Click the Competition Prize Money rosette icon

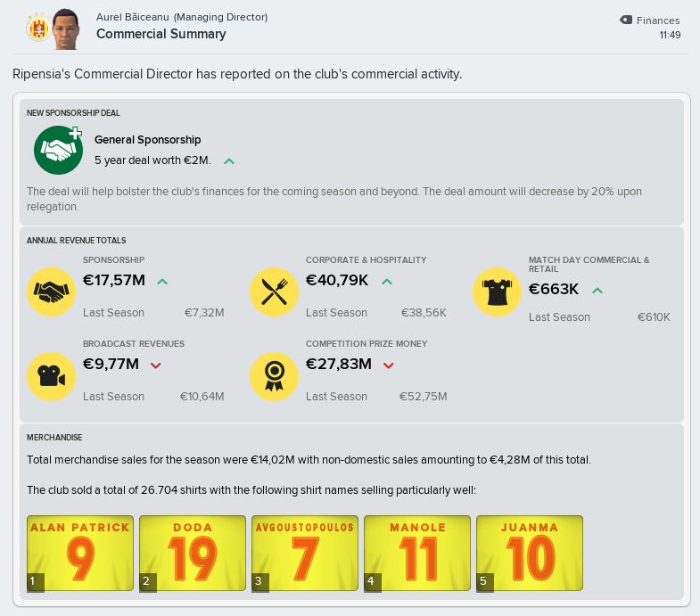[x=274, y=376]
